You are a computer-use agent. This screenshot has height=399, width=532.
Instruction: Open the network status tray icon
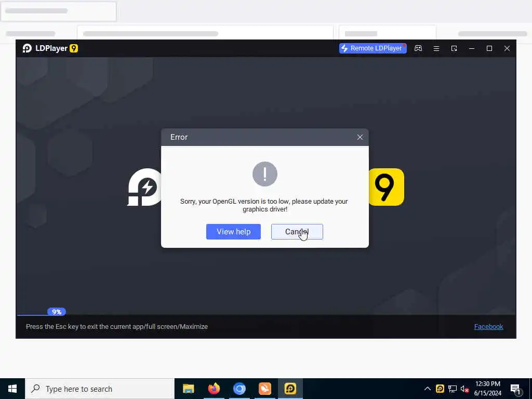pos(453,389)
